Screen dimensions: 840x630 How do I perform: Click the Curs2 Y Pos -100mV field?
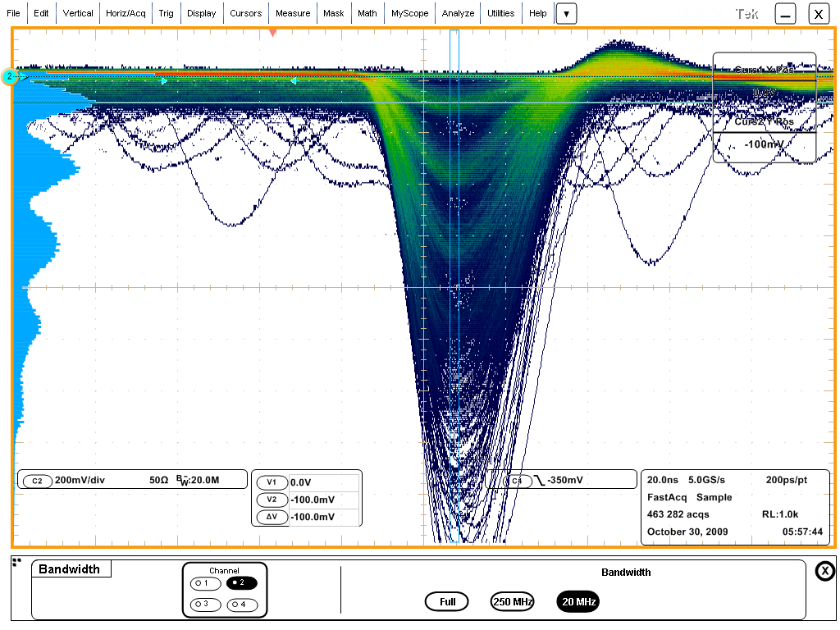[764, 144]
